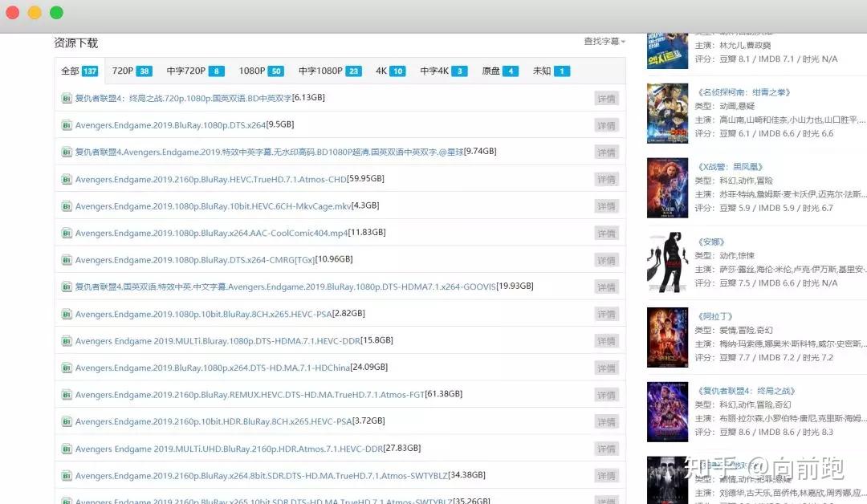
Task: Click BT icon beside the HEVC-PSA 2.82GB torrent
Action: coord(67,314)
